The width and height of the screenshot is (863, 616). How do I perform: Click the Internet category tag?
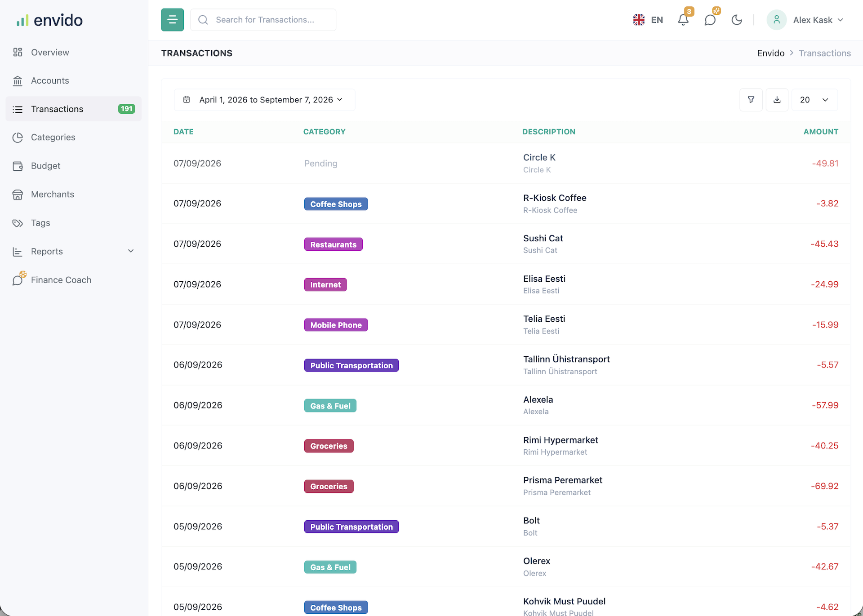pos(325,284)
